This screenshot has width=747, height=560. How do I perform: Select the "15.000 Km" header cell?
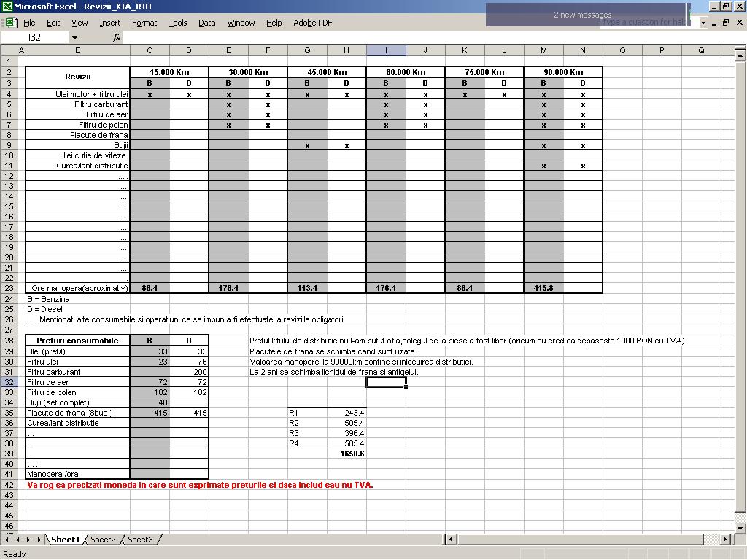(169, 72)
